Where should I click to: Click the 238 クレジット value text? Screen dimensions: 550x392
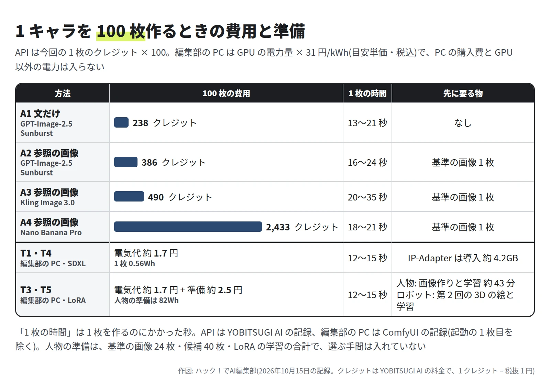(x=165, y=123)
